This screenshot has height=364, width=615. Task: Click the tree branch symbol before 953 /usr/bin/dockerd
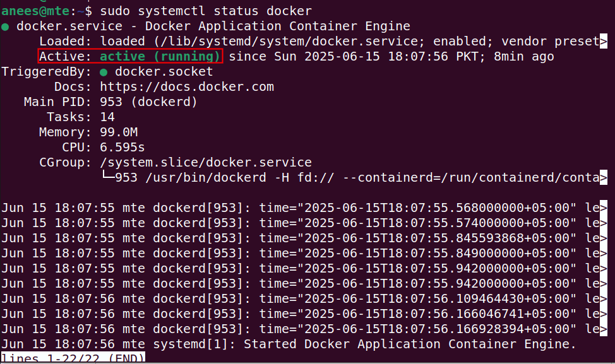tap(107, 178)
